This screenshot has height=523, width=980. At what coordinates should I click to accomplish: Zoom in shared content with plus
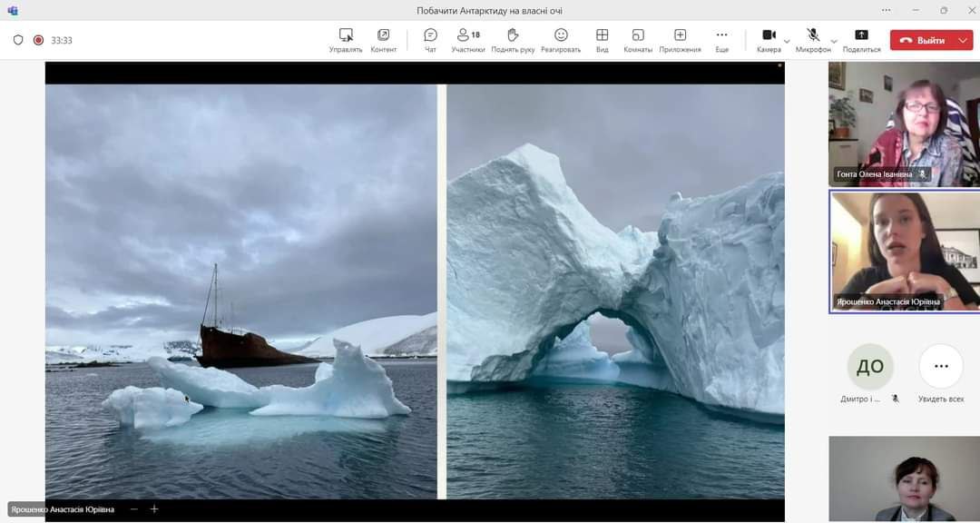154,509
